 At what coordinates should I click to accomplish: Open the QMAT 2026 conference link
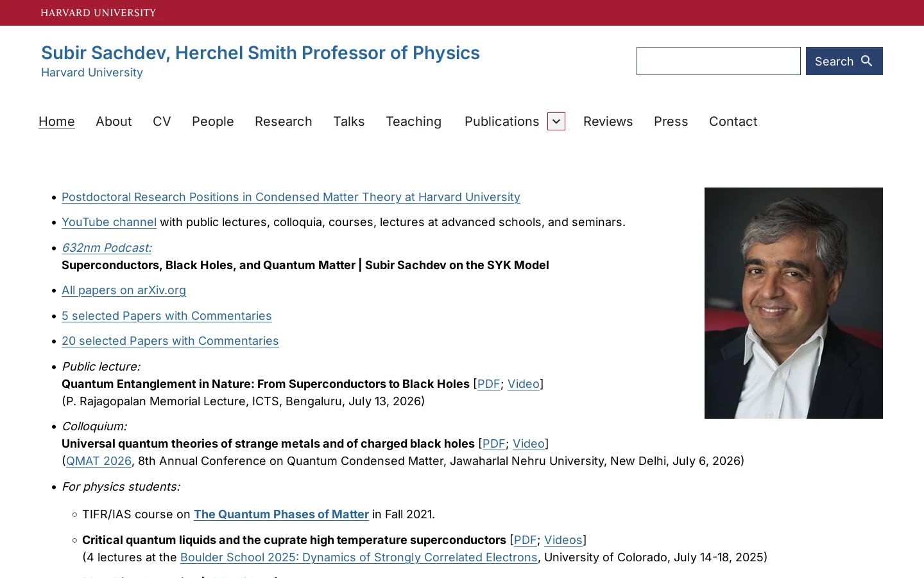[99, 461]
